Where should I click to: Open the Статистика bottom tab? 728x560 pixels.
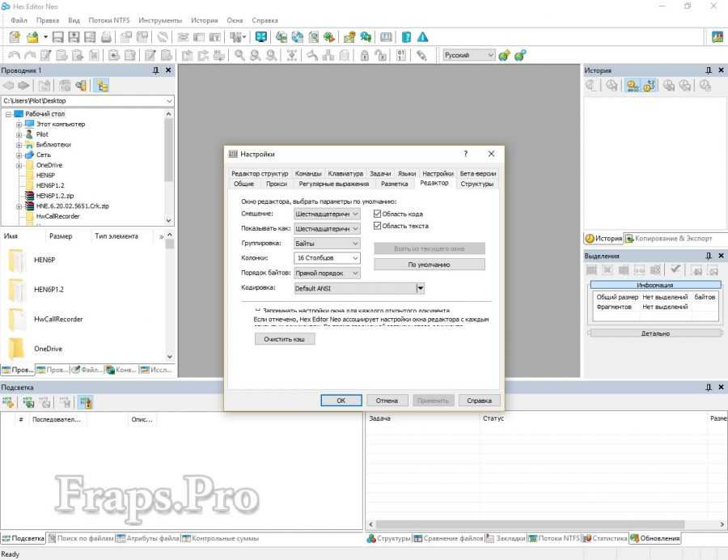605,538
